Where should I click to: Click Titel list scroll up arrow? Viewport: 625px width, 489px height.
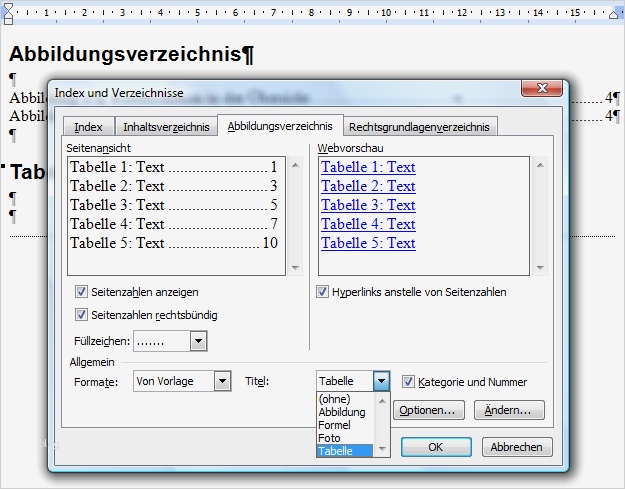point(382,401)
